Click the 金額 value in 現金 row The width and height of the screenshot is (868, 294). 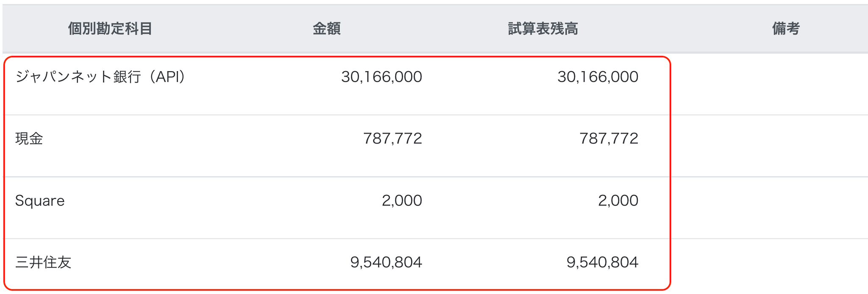(x=392, y=139)
